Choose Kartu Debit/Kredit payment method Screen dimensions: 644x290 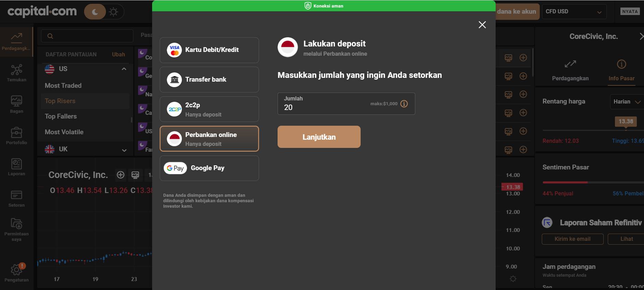click(209, 50)
